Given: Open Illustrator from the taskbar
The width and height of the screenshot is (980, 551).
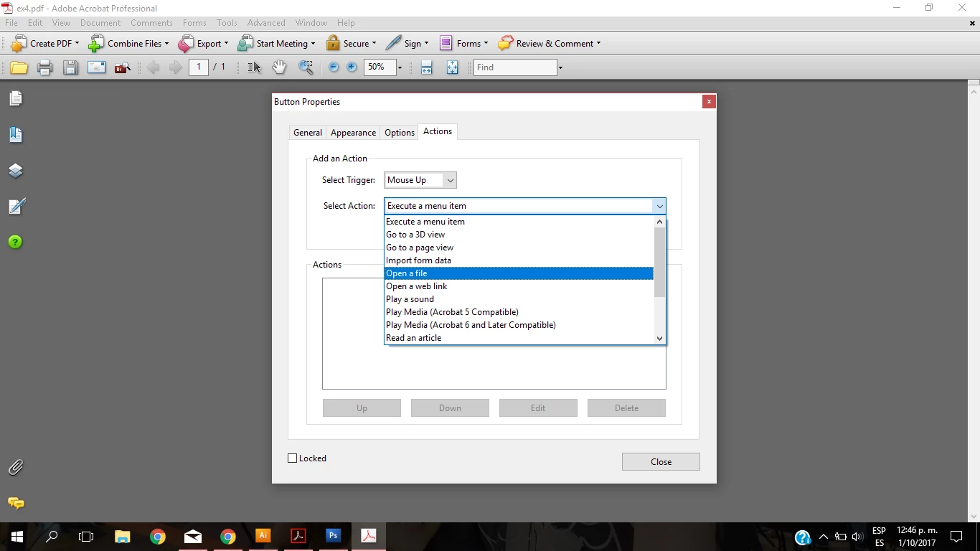Looking at the screenshot, I should [x=263, y=536].
